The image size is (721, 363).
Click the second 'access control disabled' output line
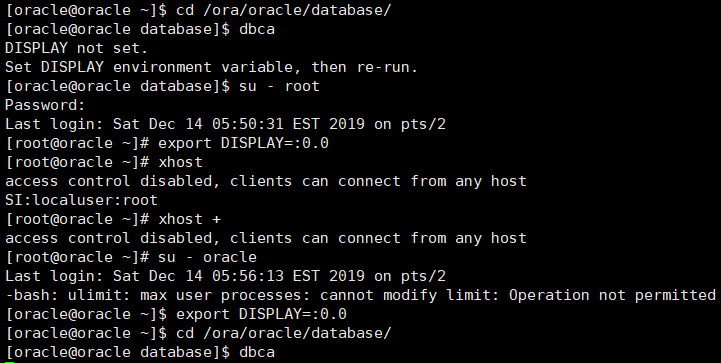265,238
